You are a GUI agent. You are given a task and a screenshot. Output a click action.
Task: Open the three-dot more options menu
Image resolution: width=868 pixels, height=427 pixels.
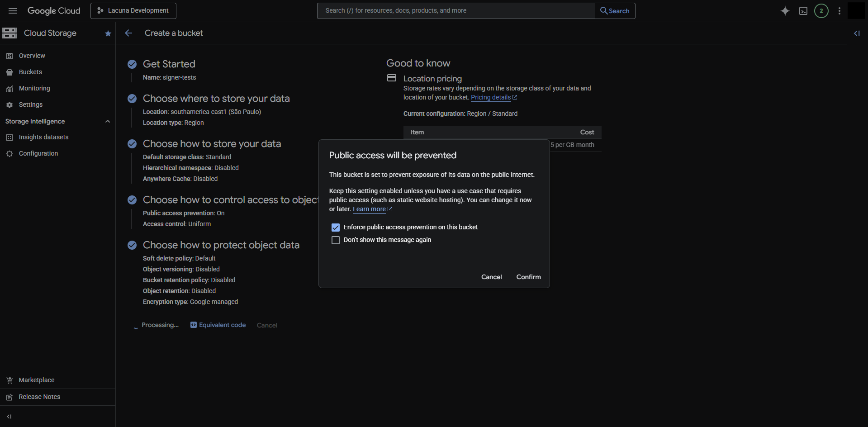click(x=839, y=11)
